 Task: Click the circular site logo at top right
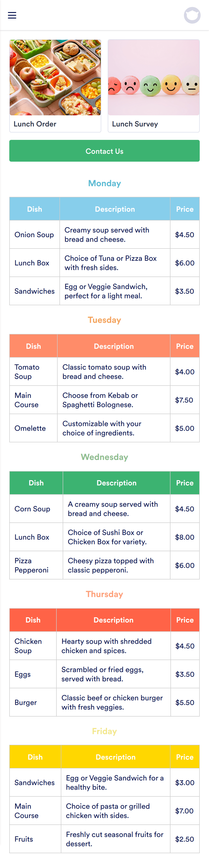tap(192, 15)
